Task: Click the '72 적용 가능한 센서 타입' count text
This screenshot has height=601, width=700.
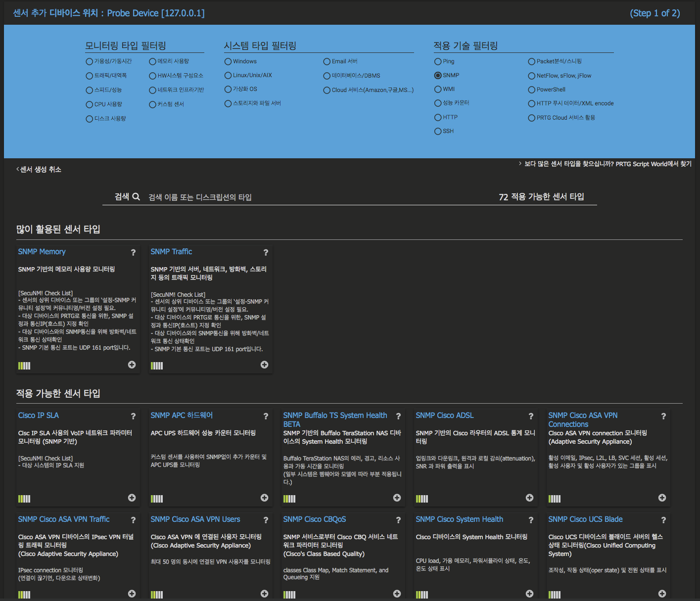Action: (542, 197)
